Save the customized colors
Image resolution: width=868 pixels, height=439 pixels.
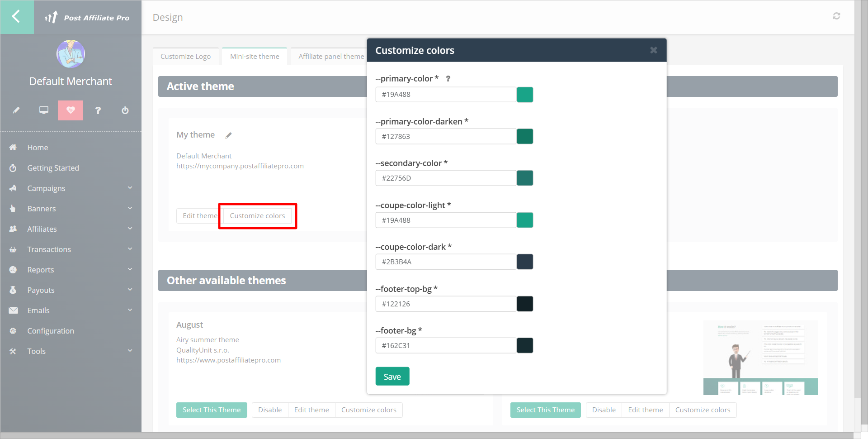392,377
